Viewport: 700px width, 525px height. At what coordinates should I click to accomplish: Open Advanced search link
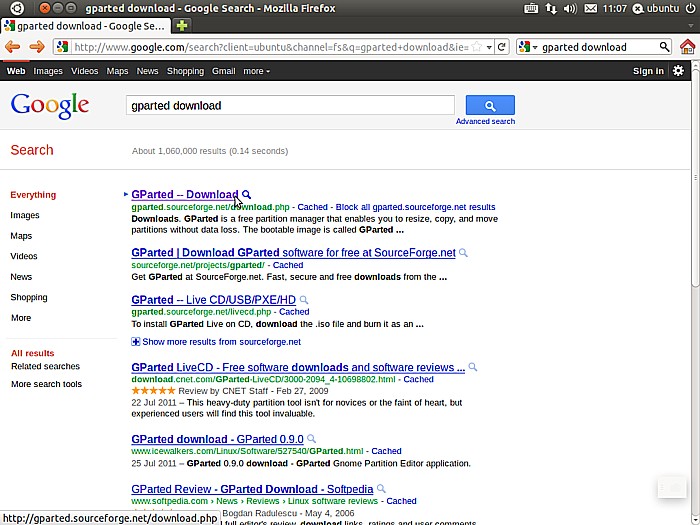click(x=485, y=121)
